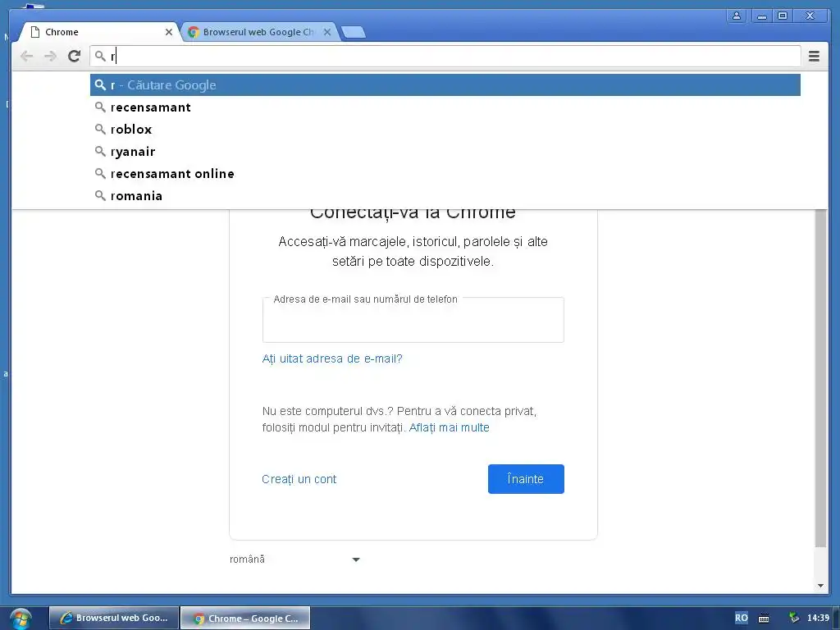Click the magnifier icon beside 'romania'
The image size is (840, 630).
click(100, 195)
